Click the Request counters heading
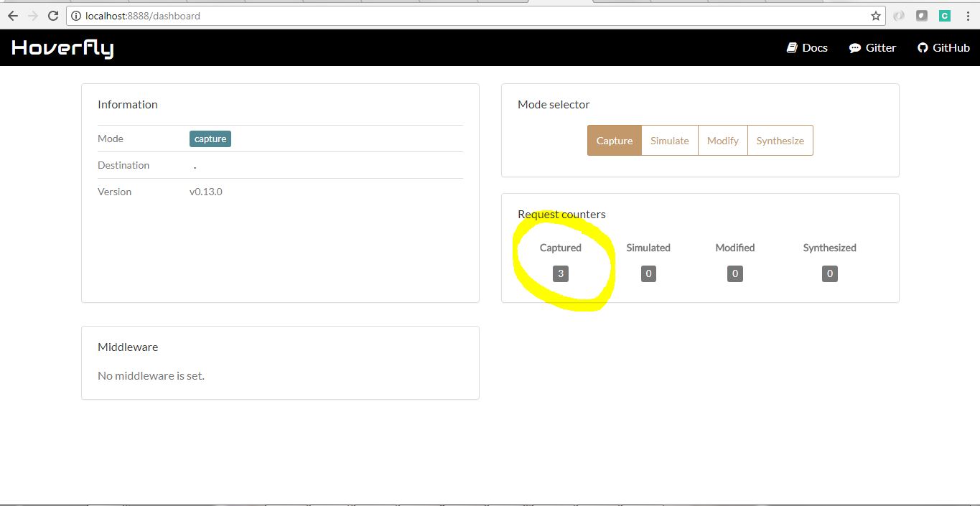 coord(561,214)
